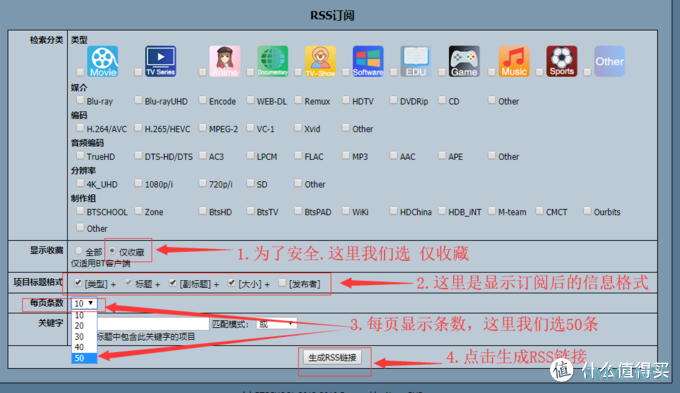
Task: Select the BTSCHOOL group checkbox
Action: coord(80,211)
